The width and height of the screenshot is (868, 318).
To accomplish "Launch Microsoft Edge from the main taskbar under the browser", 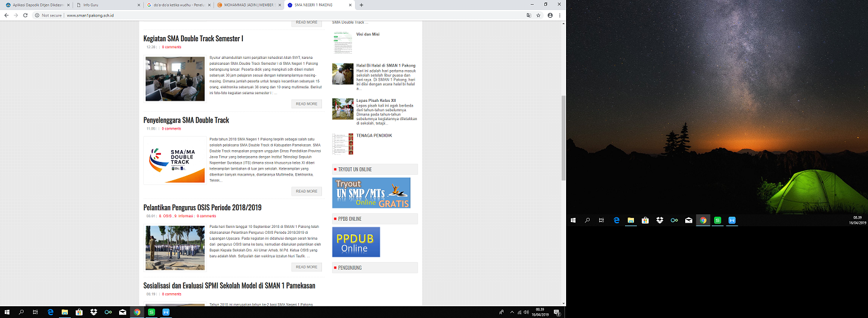I will point(50,312).
